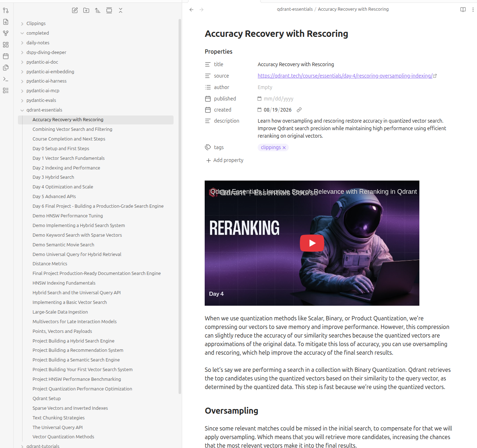Expand the Clippings folder
This screenshot has height=448, width=477.
pyautogui.click(x=22, y=24)
